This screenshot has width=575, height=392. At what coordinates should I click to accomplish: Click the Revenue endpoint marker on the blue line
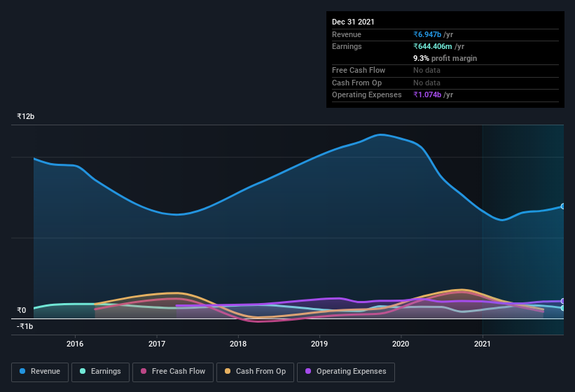(563, 206)
